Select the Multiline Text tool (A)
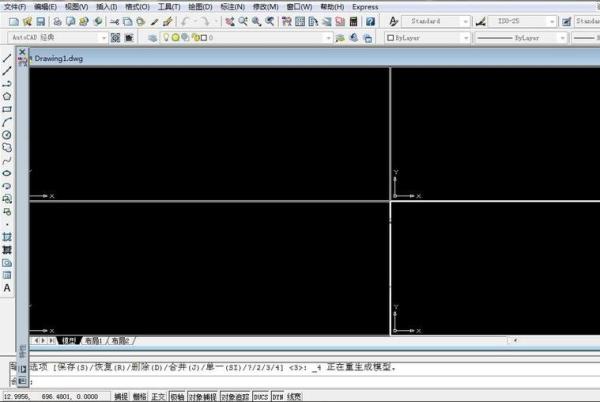600x402 pixels. [x=7, y=288]
